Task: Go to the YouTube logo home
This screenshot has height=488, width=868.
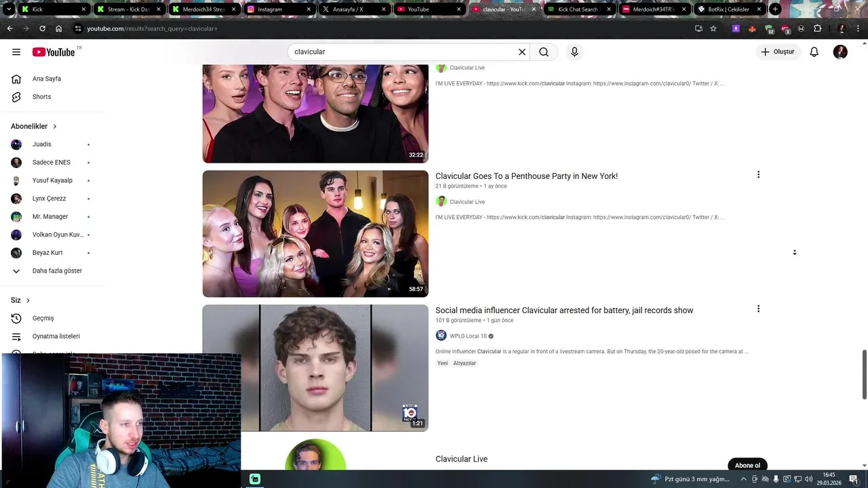Action: pos(54,52)
